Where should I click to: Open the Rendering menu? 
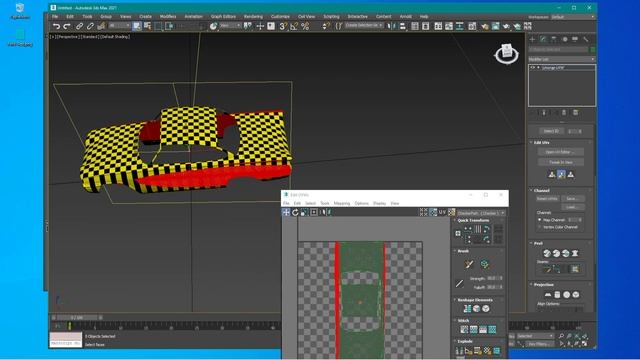(x=253, y=17)
